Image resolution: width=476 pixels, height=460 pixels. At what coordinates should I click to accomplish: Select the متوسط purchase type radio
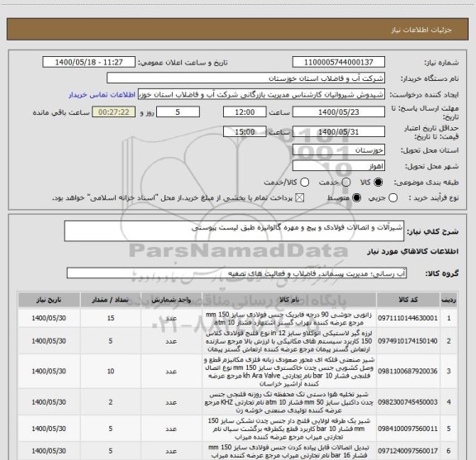(356, 198)
